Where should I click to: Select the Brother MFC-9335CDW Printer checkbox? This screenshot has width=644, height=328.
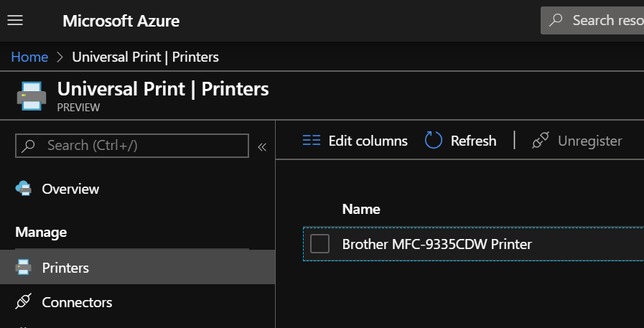click(319, 244)
